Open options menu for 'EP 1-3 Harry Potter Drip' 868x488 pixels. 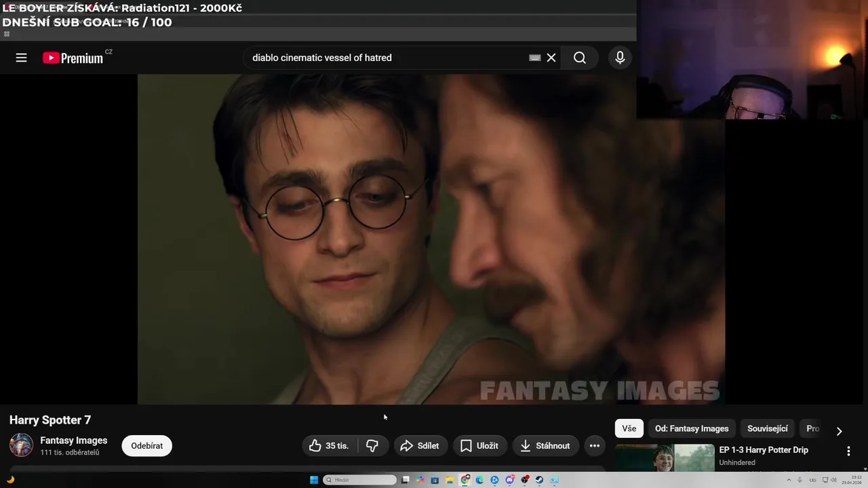848,451
